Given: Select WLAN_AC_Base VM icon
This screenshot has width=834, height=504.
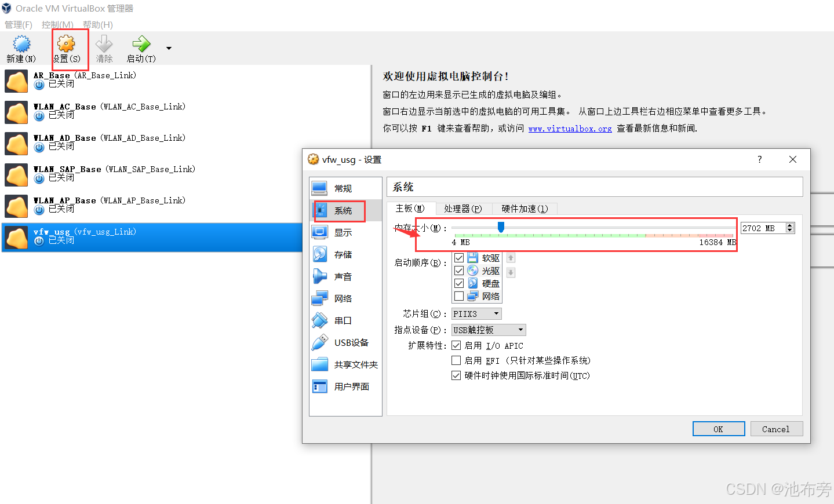Looking at the screenshot, I should 16,113.
